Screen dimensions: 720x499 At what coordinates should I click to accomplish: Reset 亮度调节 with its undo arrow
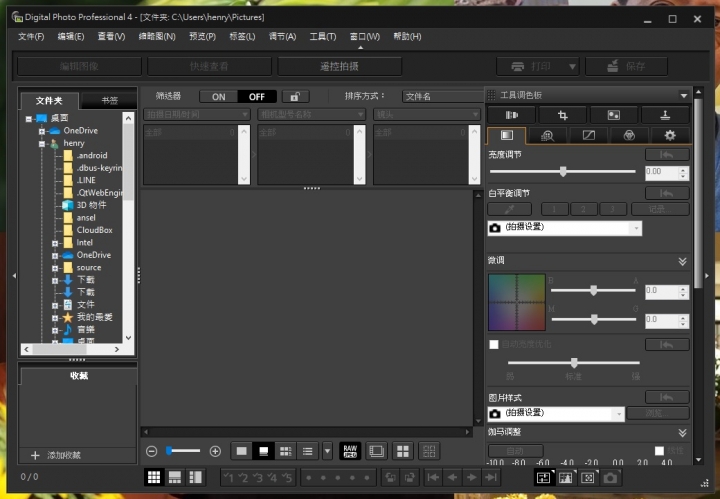[x=667, y=155]
